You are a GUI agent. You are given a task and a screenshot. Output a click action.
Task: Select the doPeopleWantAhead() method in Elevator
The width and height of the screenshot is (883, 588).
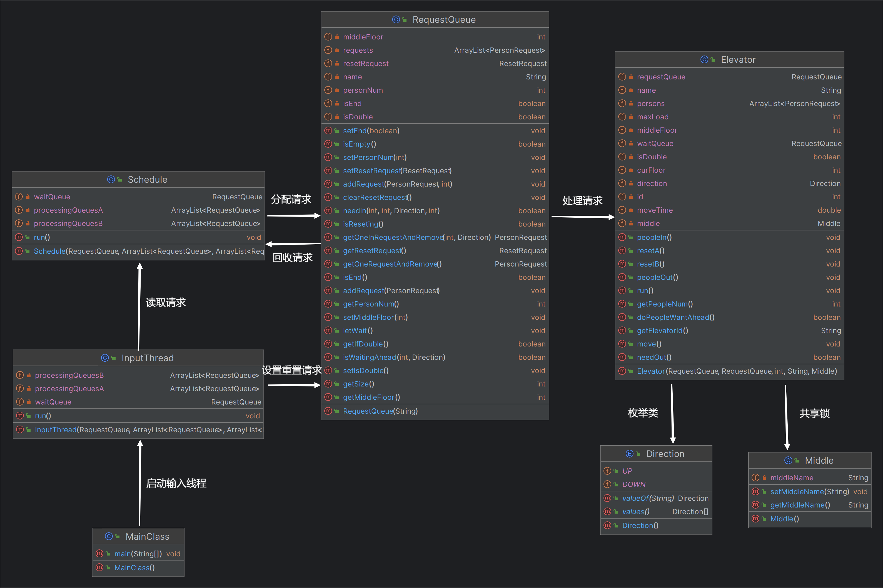pyautogui.click(x=730, y=317)
